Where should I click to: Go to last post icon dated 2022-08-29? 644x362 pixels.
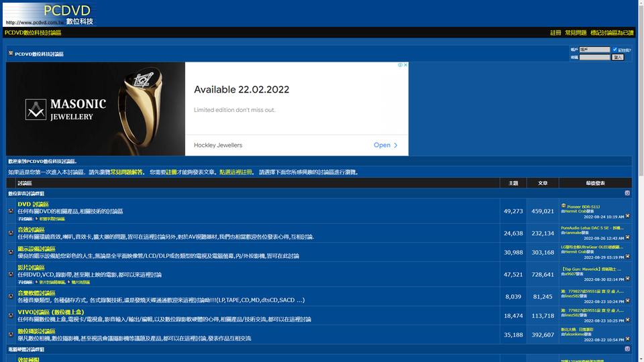pos(628,257)
